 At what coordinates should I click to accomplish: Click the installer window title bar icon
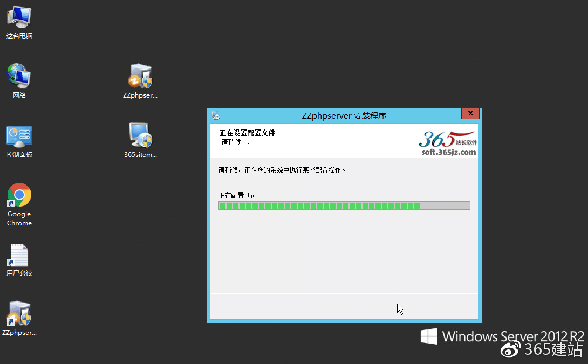[x=216, y=115]
